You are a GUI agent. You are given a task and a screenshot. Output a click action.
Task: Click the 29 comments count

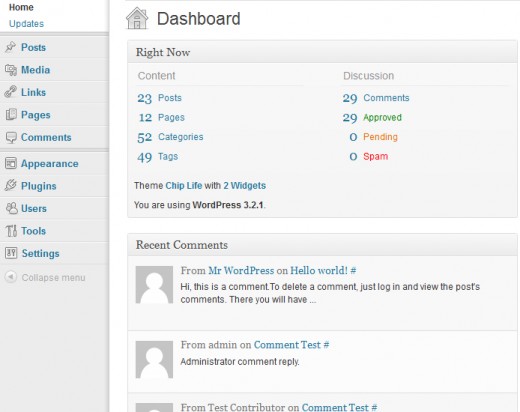tap(350, 98)
